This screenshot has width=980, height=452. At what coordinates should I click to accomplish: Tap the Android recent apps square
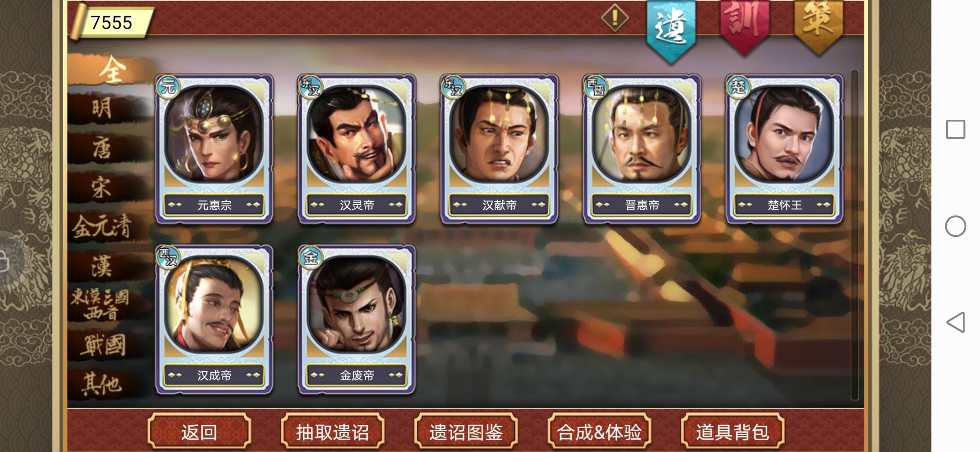(x=956, y=129)
